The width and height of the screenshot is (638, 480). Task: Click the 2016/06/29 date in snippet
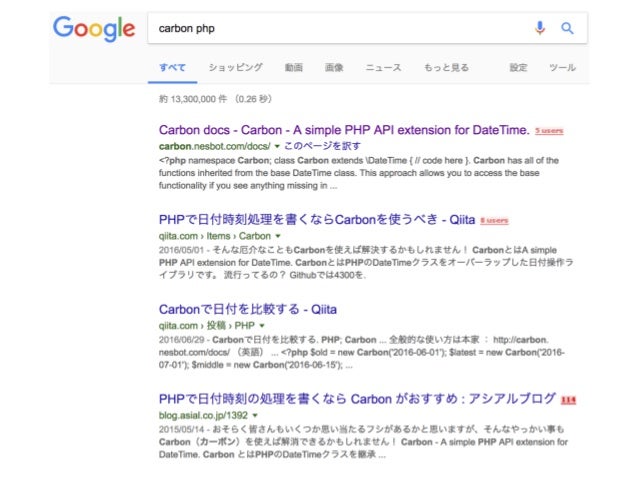pos(181,340)
